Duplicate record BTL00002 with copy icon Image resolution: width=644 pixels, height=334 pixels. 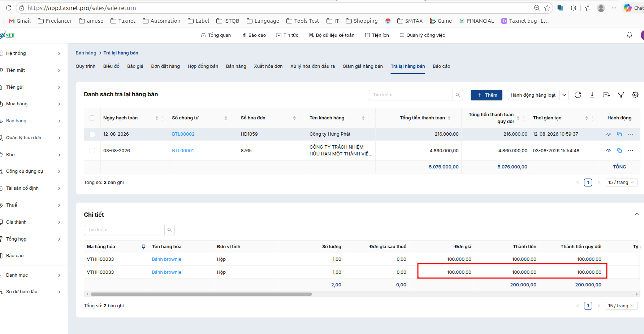click(x=619, y=134)
